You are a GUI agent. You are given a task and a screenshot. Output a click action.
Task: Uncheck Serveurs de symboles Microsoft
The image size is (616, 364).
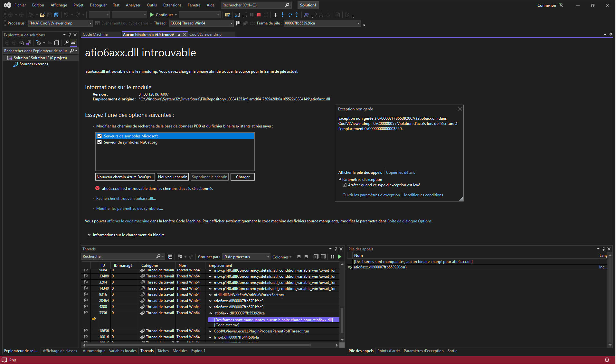tap(100, 136)
